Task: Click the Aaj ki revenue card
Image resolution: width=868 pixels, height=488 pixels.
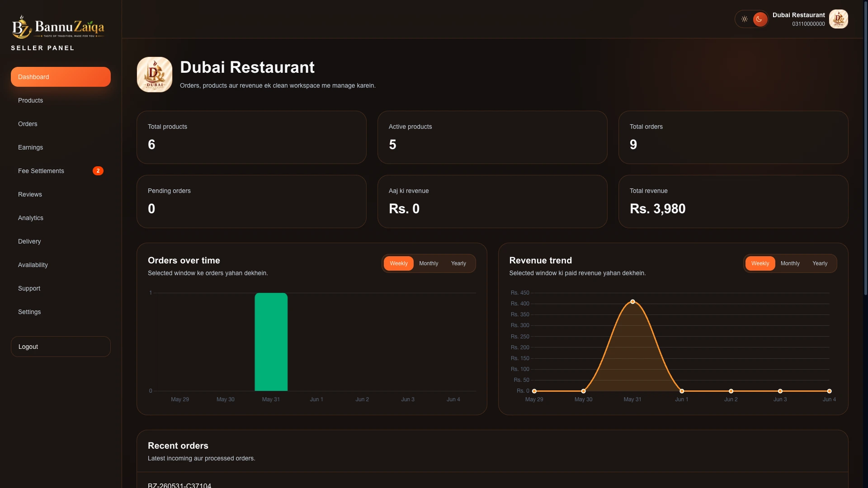Action: pyautogui.click(x=492, y=202)
